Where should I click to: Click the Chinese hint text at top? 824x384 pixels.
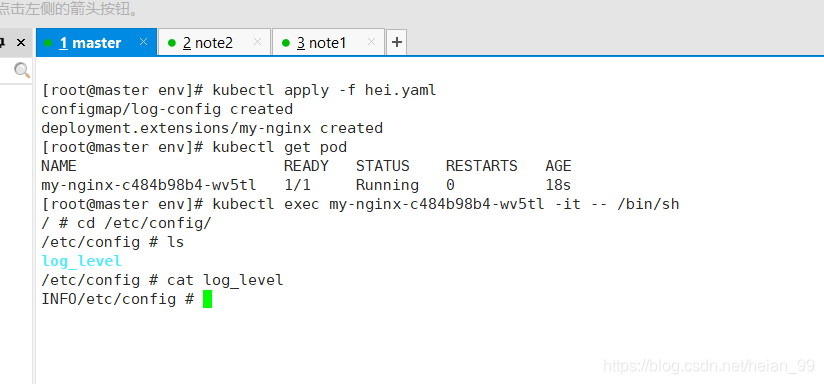pyautogui.click(x=69, y=9)
